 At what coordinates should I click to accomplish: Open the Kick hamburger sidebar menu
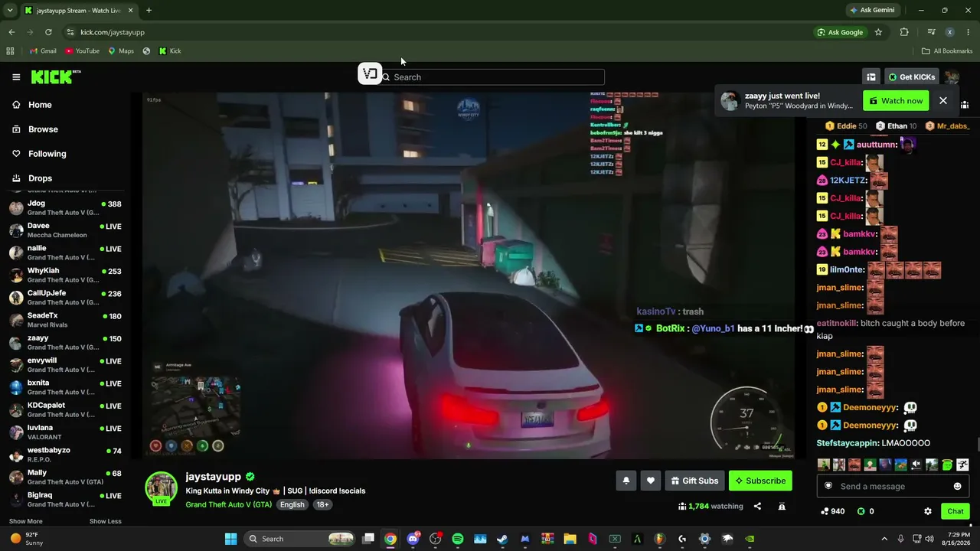[x=16, y=77]
